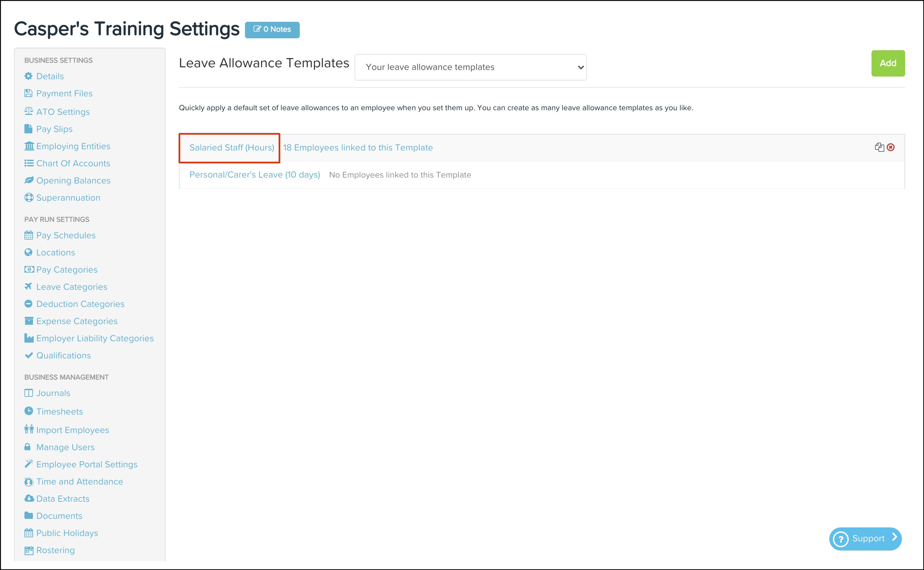
Task: Open the 0 Notes button
Action: [272, 29]
